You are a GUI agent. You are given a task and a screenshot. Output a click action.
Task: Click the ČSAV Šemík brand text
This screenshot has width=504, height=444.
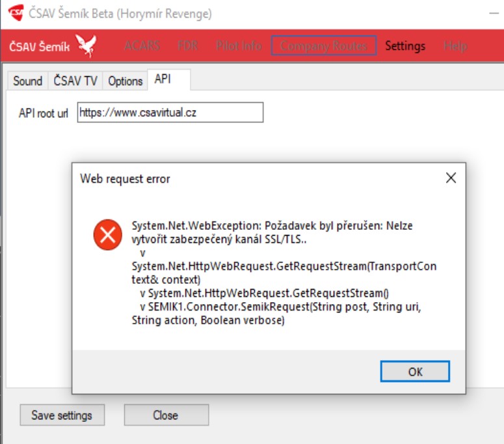coord(39,47)
